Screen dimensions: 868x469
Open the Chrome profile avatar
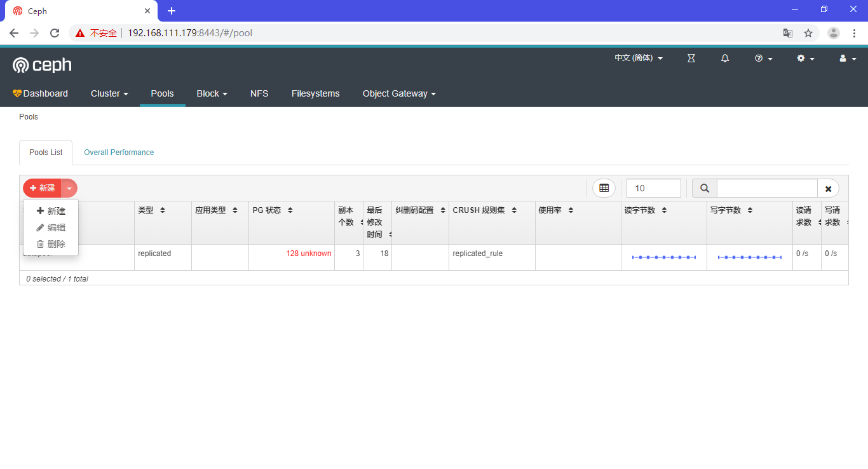[834, 33]
